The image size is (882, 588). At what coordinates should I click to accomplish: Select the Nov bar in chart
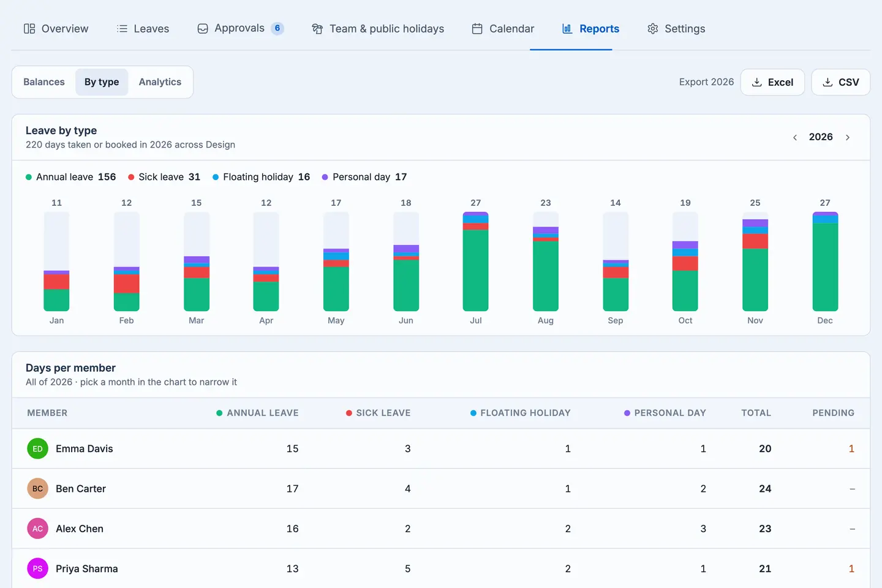tap(755, 262)
